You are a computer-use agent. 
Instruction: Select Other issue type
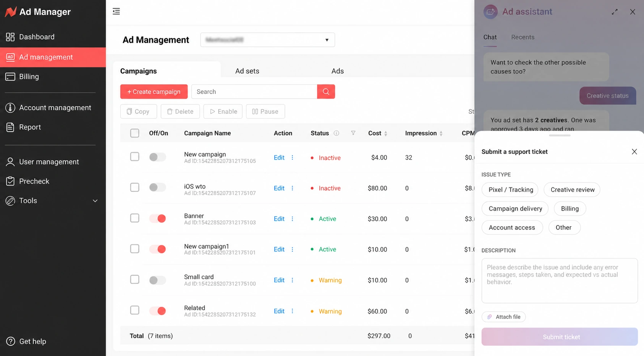coord(564,227)
